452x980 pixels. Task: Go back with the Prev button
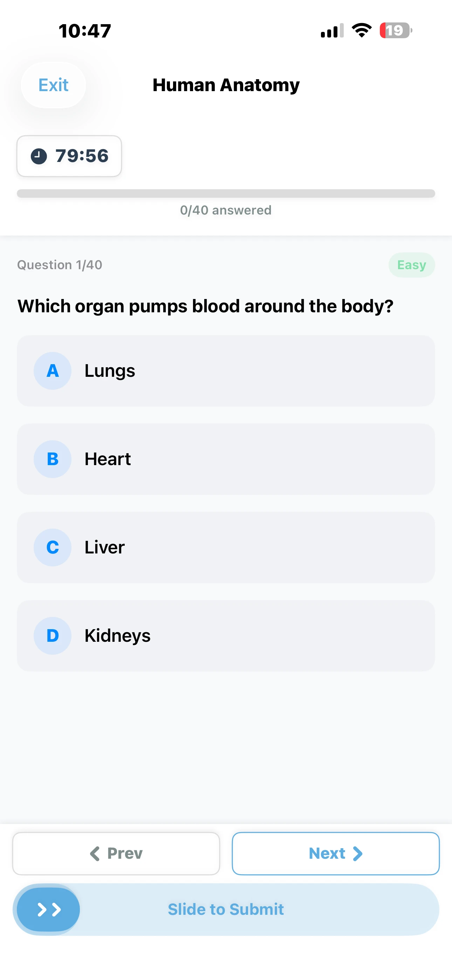coord(116,853)
